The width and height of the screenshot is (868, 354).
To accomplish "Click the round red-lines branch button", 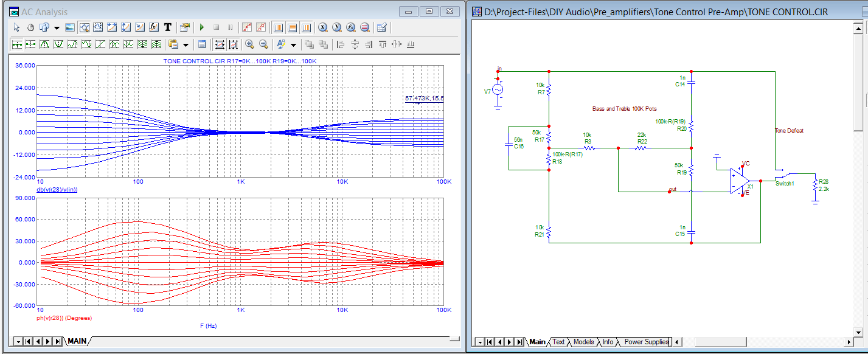I will coord(365,27).
